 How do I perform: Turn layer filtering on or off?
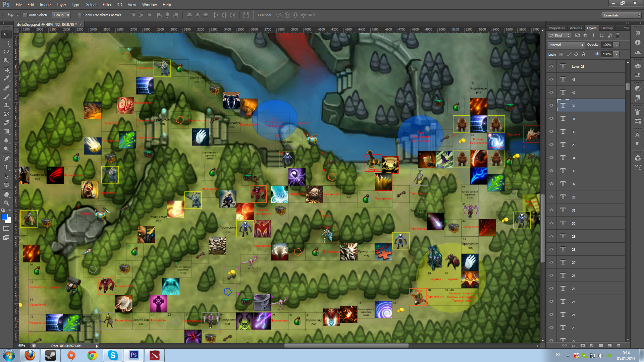pyautogui.click(x=618, y=35)
